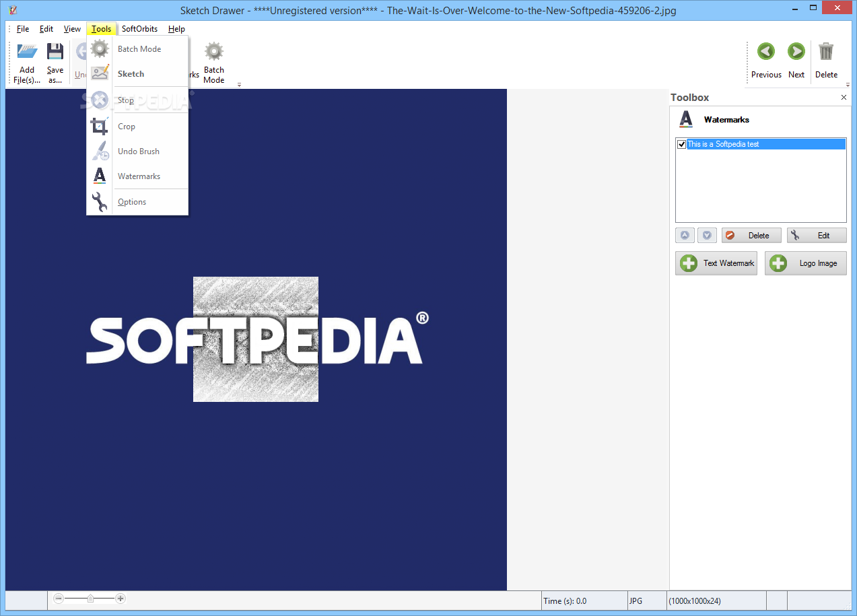Open the View menu
Image resolution: width=857 pixels, height=616 pixels.
coord(72,29)
